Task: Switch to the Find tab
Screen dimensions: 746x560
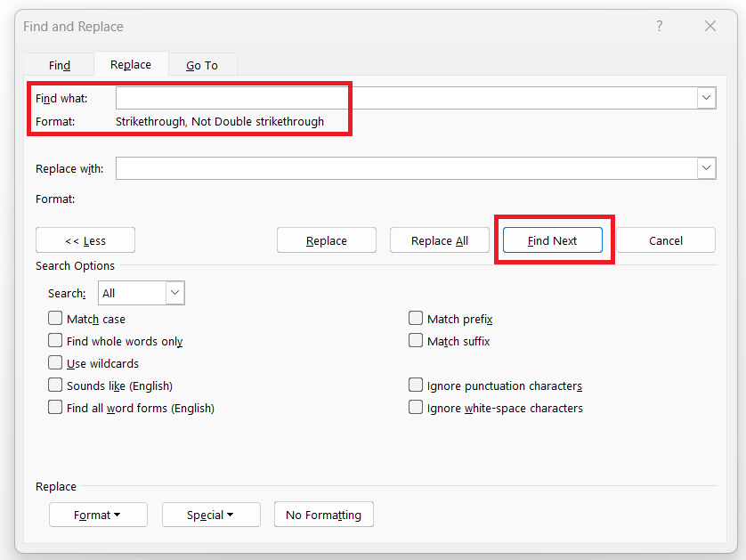Action: coord(60,65)
